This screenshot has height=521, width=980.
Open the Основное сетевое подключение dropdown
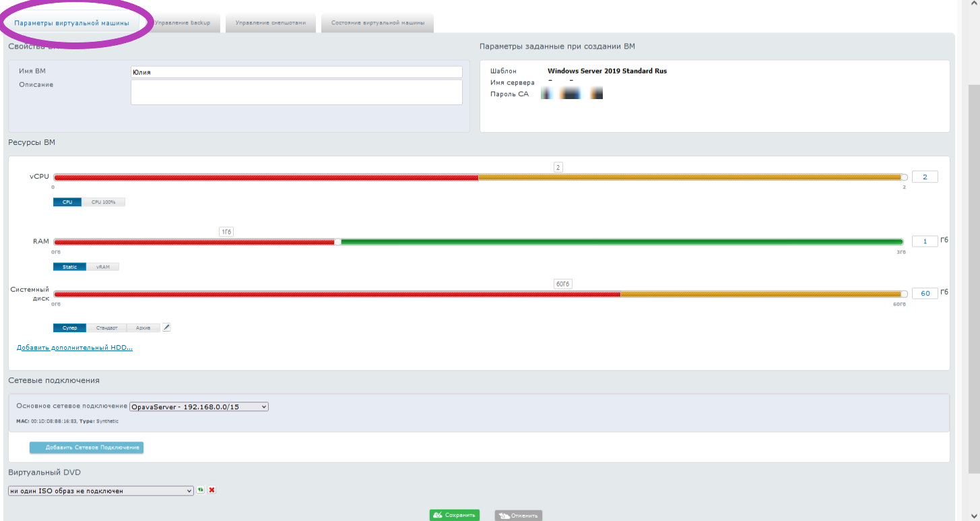pos(199,406)
